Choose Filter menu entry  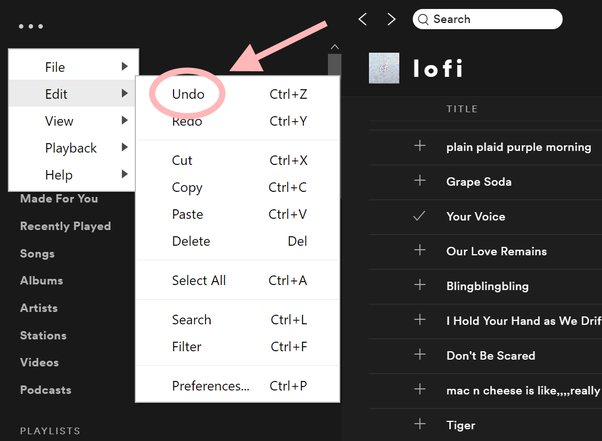pos(238,347)
